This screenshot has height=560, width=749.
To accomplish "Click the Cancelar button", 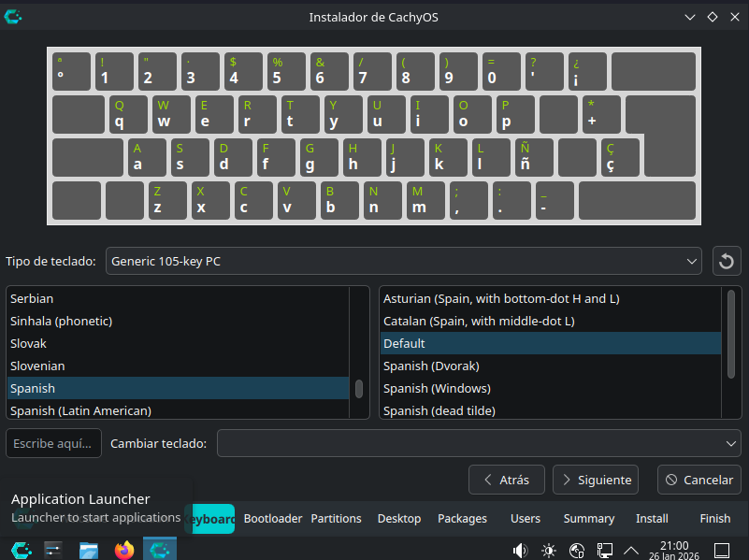I will pos(699,480).
